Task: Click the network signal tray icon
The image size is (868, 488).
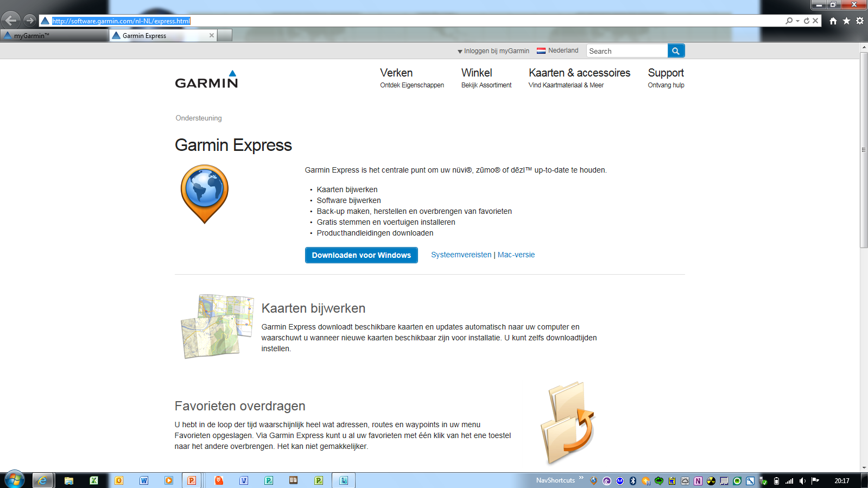Action: [789, 481]
